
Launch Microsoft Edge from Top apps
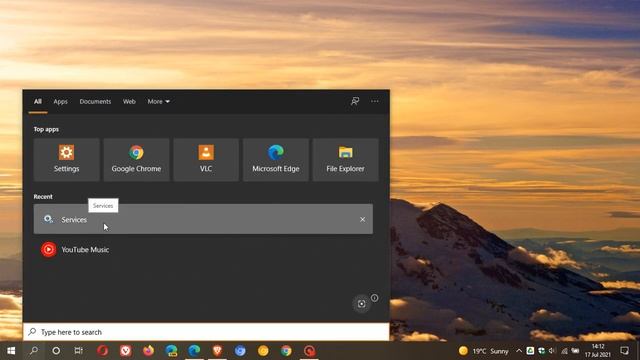point(276,160)
